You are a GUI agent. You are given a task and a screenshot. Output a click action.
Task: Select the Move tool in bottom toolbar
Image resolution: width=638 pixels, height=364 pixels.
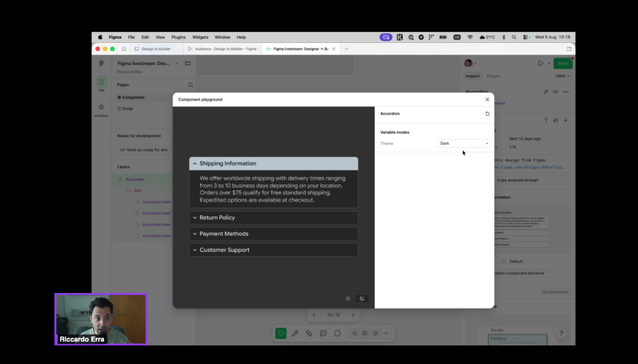[x=281, y=334]
